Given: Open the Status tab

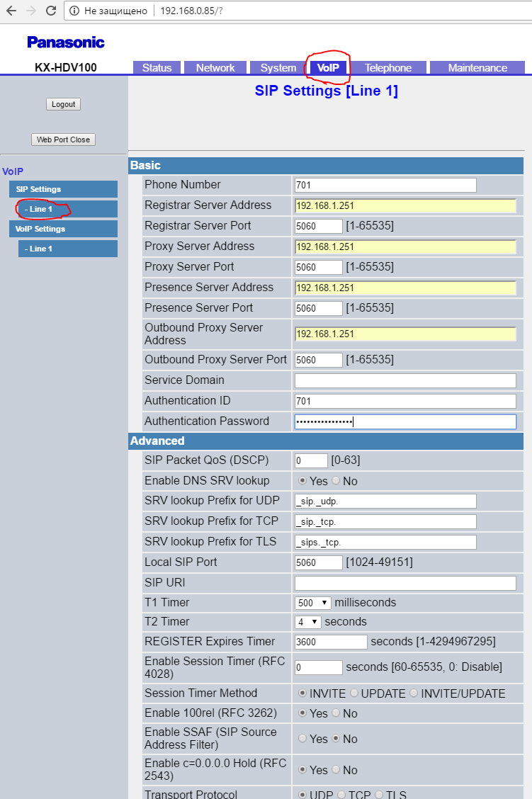Looking at the screenshot, I should click(157, 68).
